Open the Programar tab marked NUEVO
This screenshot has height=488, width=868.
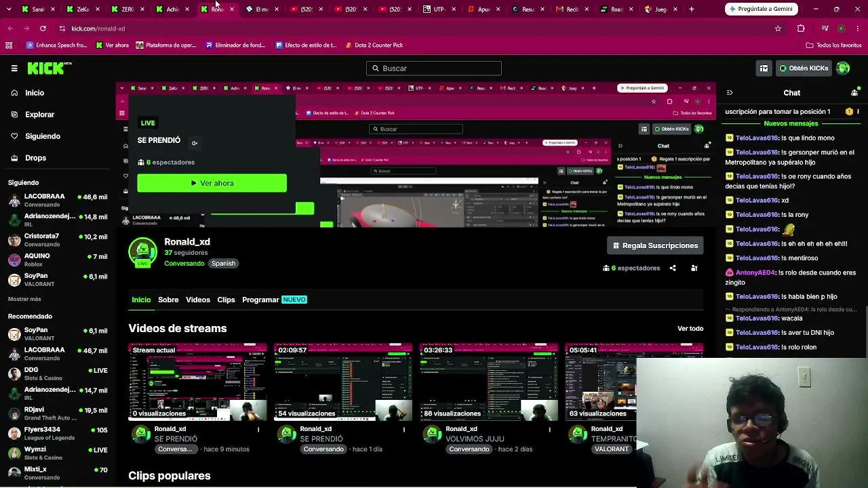[x=275, y=300]
